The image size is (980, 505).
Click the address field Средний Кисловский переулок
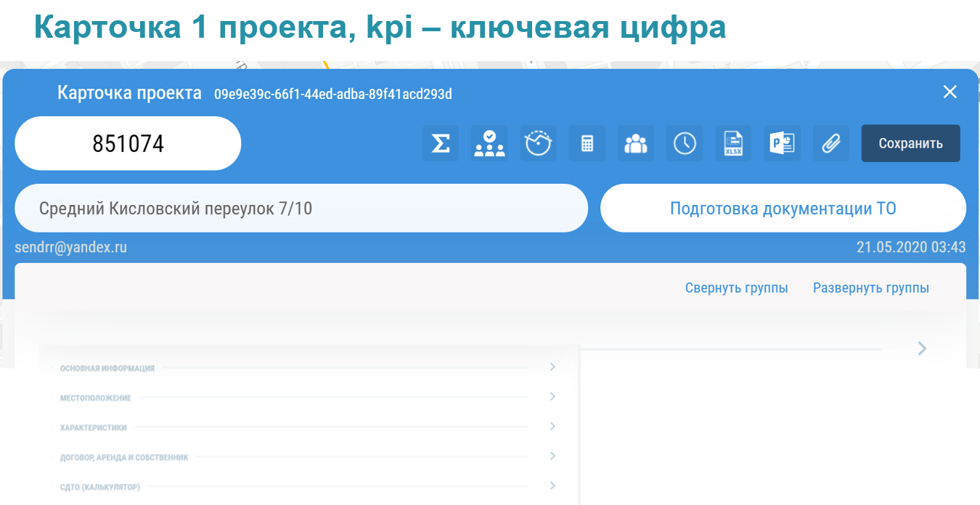click(301, 209)
